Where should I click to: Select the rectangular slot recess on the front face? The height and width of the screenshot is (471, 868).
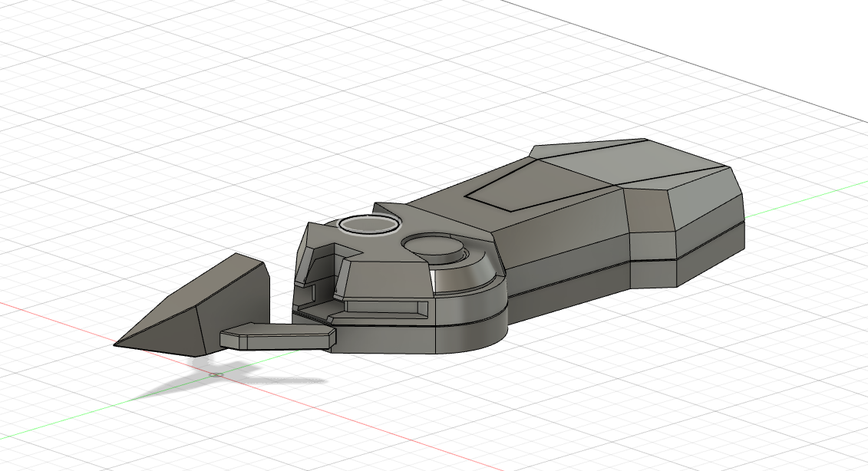[x=387, y=309]
